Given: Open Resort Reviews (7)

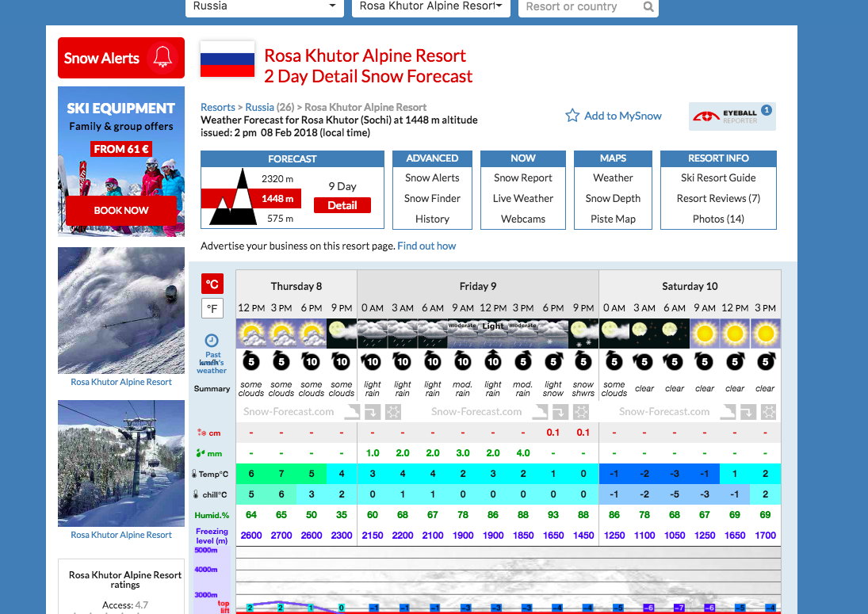Looking at the screenshot, I should [718, 198].
